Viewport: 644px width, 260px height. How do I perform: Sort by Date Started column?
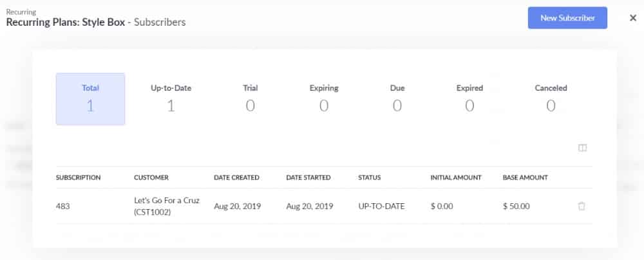click(308, 177)
